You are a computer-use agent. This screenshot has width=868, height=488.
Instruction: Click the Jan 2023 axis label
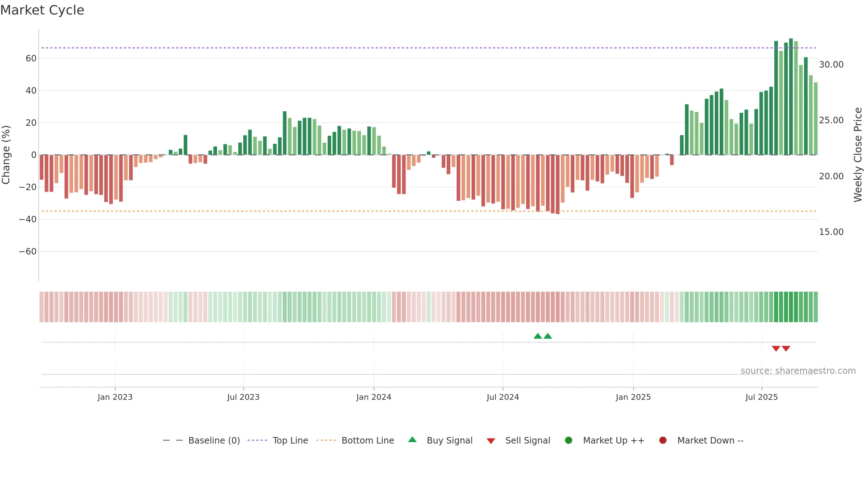pyautogui.click(x=115, y=397)
